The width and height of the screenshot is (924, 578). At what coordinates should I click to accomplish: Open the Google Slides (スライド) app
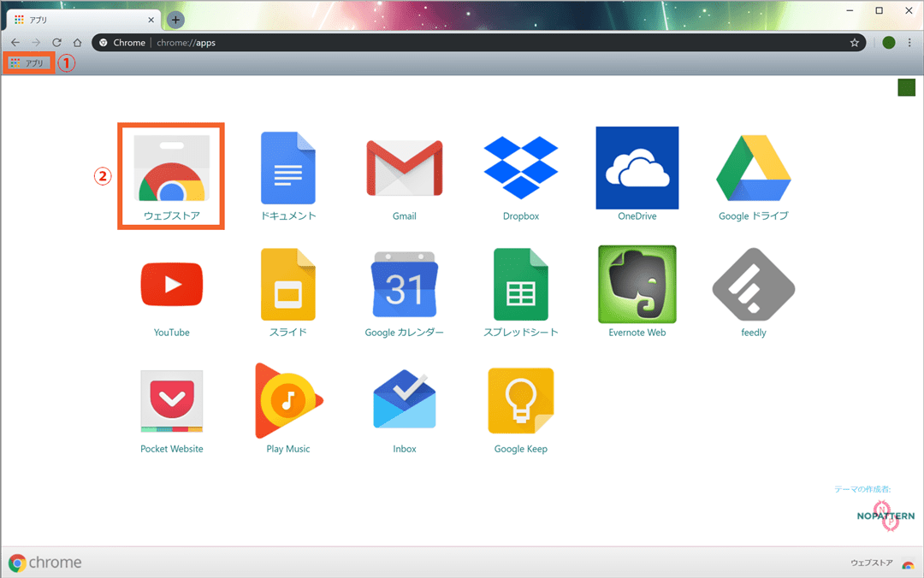(288, 292)
